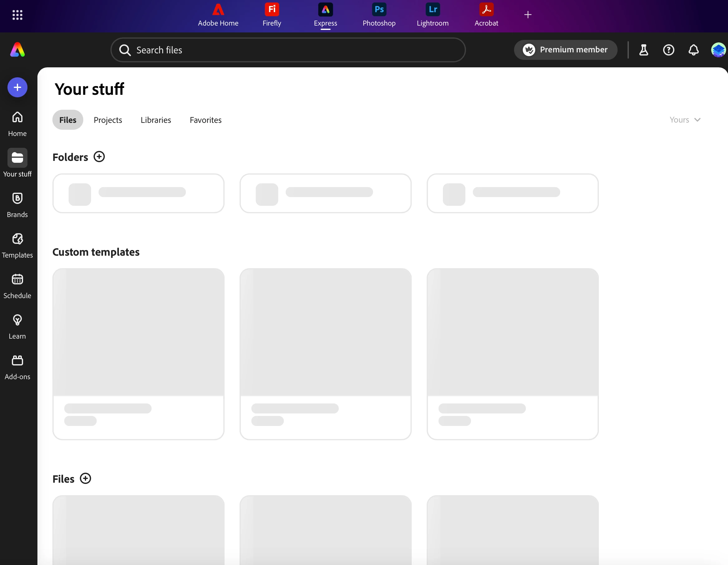Image resolution: width=728 pixels, height=565 pixels.
Task: Open the Favorites tab
Action: point(205,120)
